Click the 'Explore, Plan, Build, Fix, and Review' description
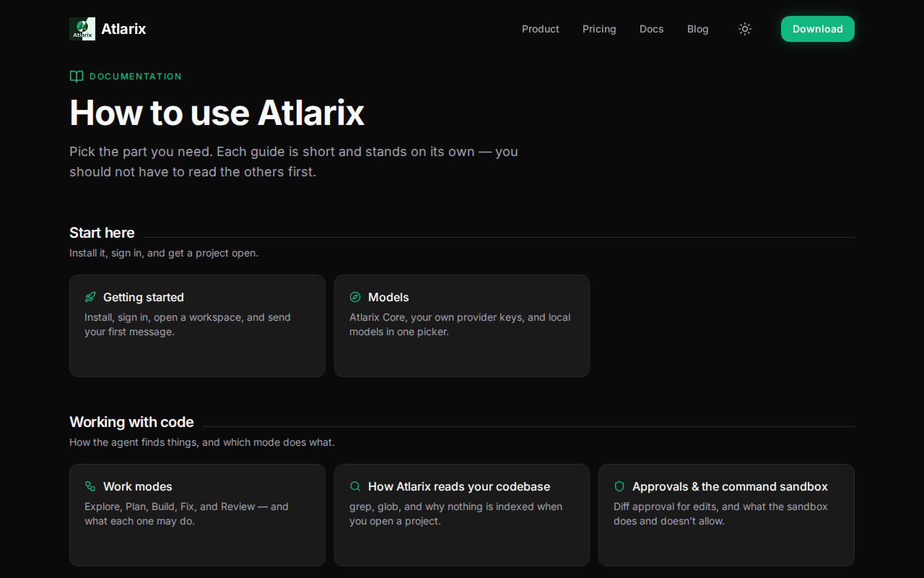 click(186, 514)
